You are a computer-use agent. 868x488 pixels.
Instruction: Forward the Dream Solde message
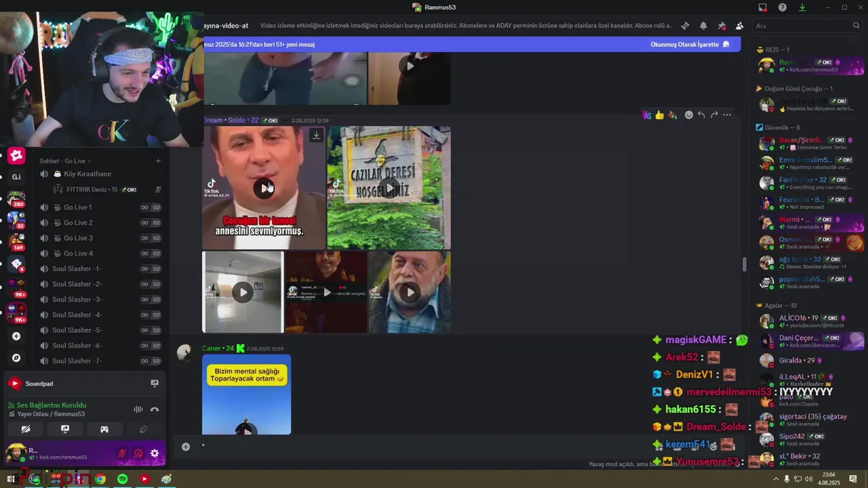click(714, 115)
